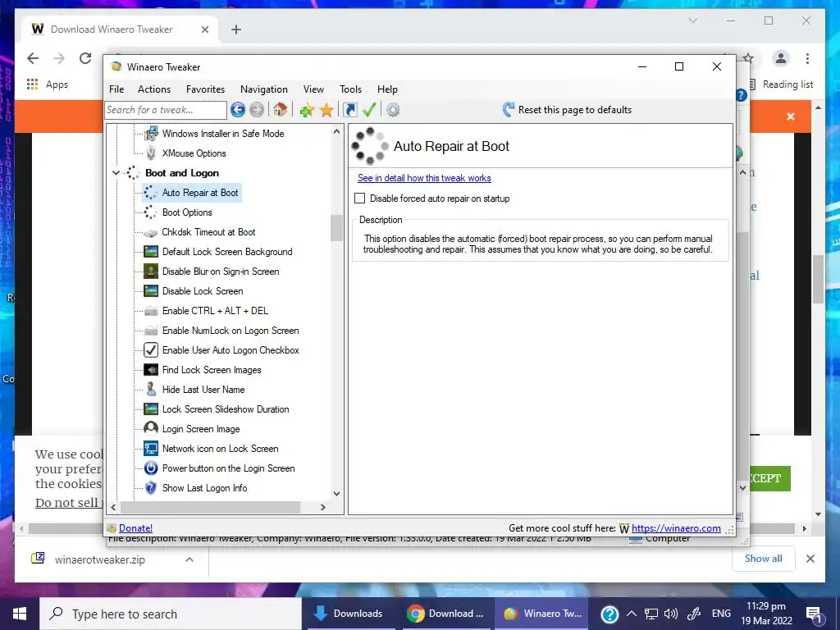840x630 pixels.
Task: Open the Favorites menu
Action: (205, 89)
